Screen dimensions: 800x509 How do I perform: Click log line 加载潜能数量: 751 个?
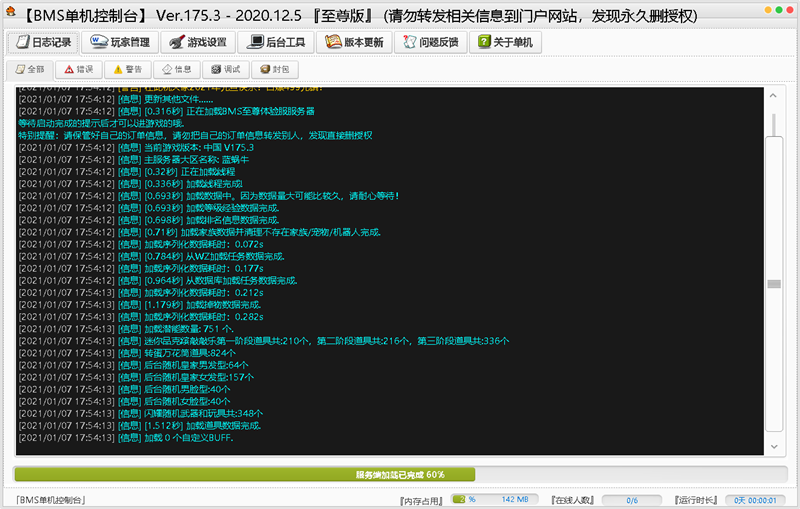(126, 329)
